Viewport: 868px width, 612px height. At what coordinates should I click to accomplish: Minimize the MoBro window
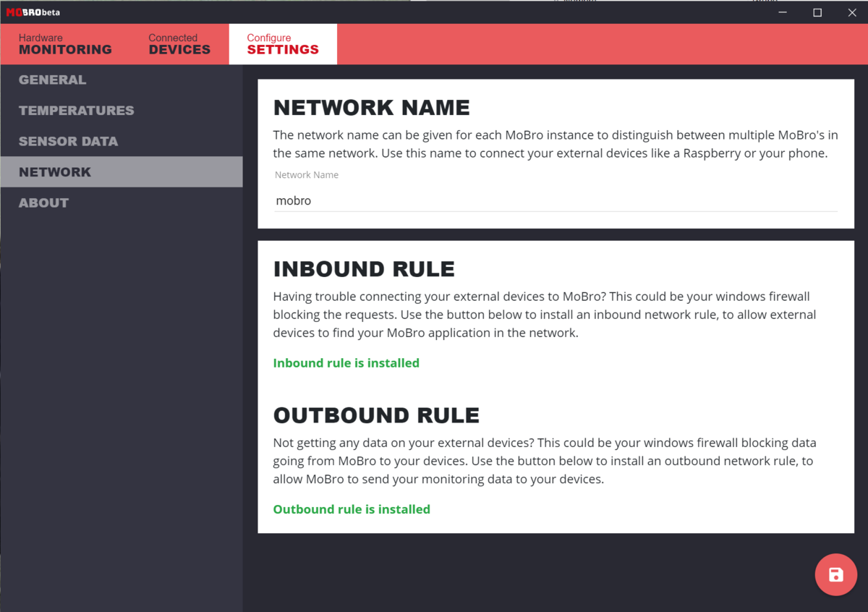[x=783, y=12]
